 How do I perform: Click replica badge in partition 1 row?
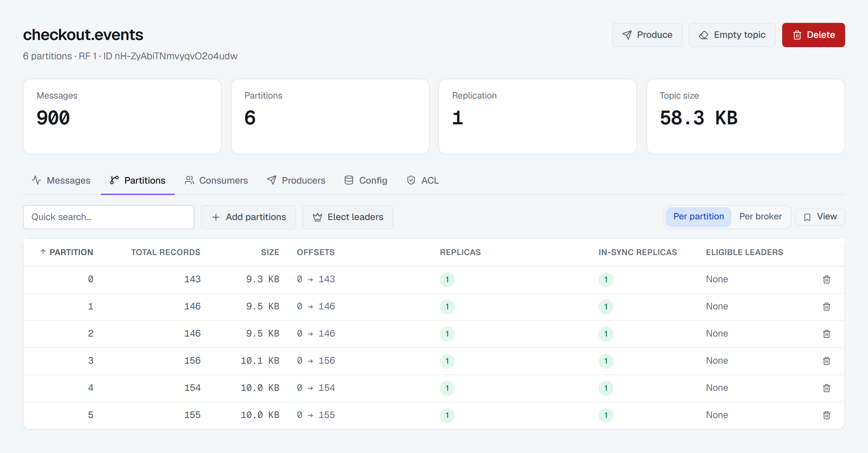click(x=447, y=307)
